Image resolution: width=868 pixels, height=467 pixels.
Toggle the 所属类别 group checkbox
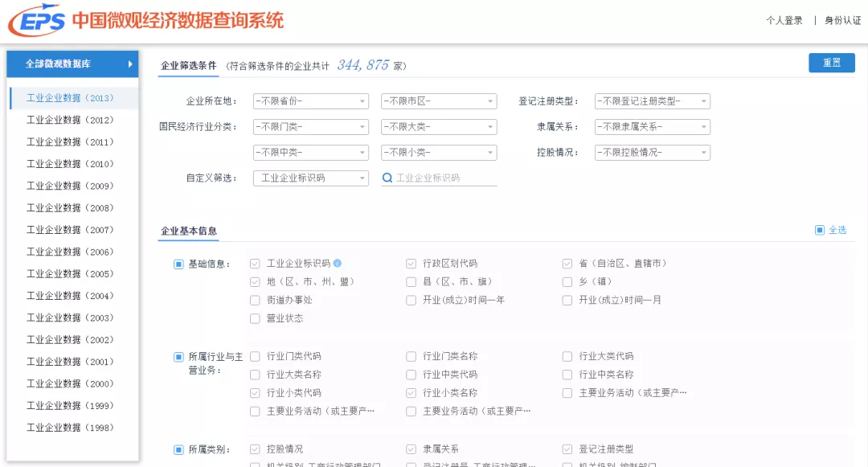point(178,449)
